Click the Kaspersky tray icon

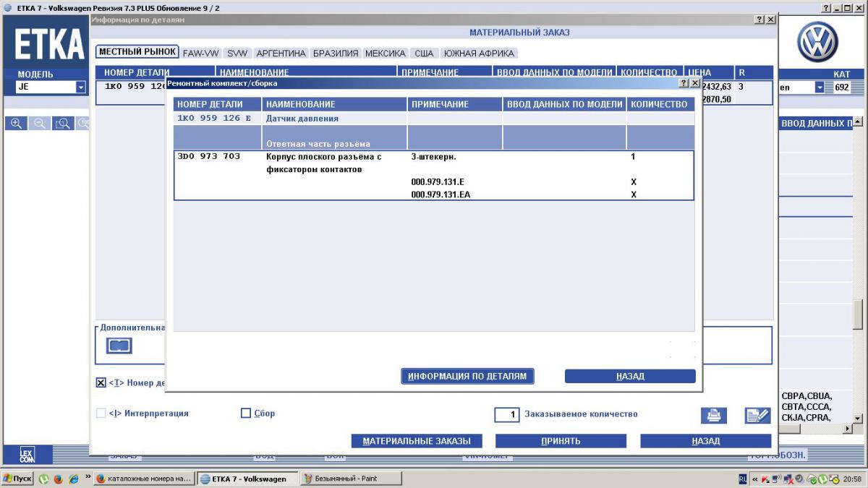tap(765, 479)
